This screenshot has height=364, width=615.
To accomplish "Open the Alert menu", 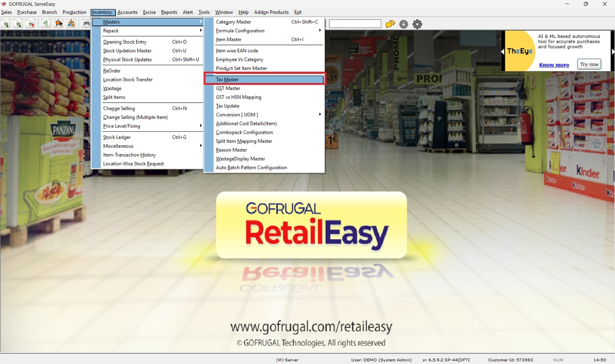I will tap(188, 12).
